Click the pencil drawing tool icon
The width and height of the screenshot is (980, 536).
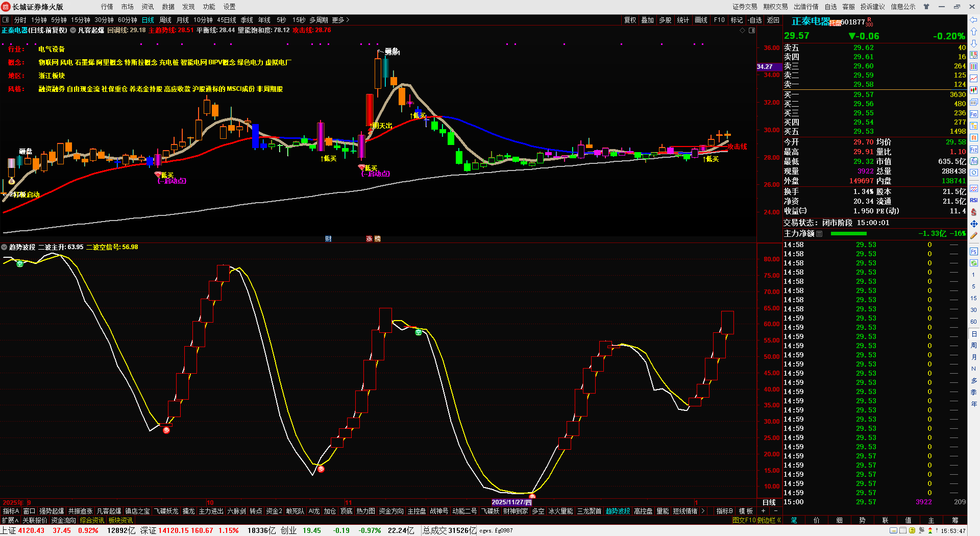click(974, 235)
